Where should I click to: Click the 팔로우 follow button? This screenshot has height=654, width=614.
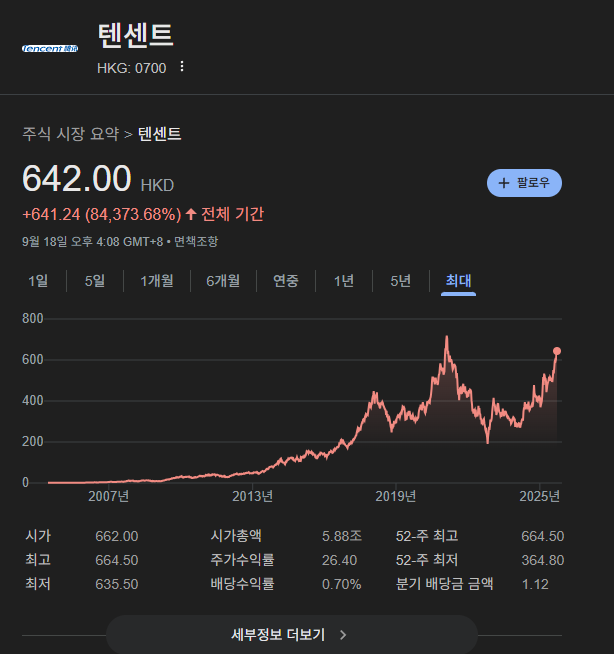point(524,183)
